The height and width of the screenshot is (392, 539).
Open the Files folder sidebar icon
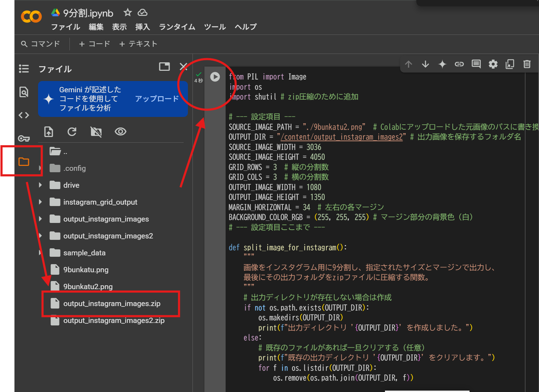pyautogui.click(x=24, y=162)
